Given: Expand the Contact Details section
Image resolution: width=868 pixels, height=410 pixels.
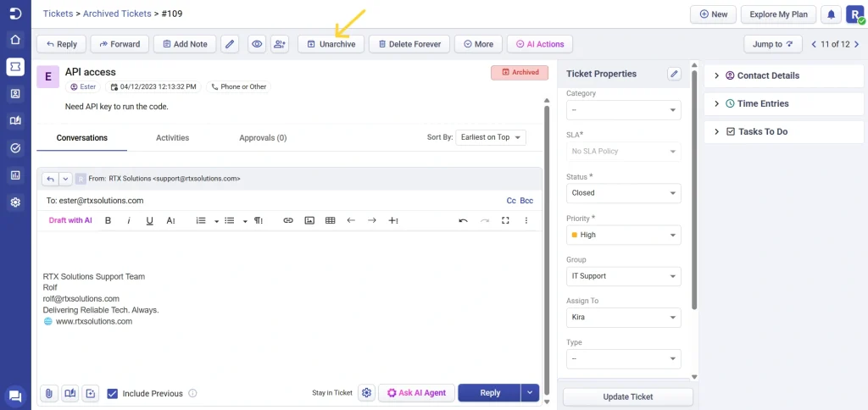Looking at the screenshot, I should click(x=784, y=75).
